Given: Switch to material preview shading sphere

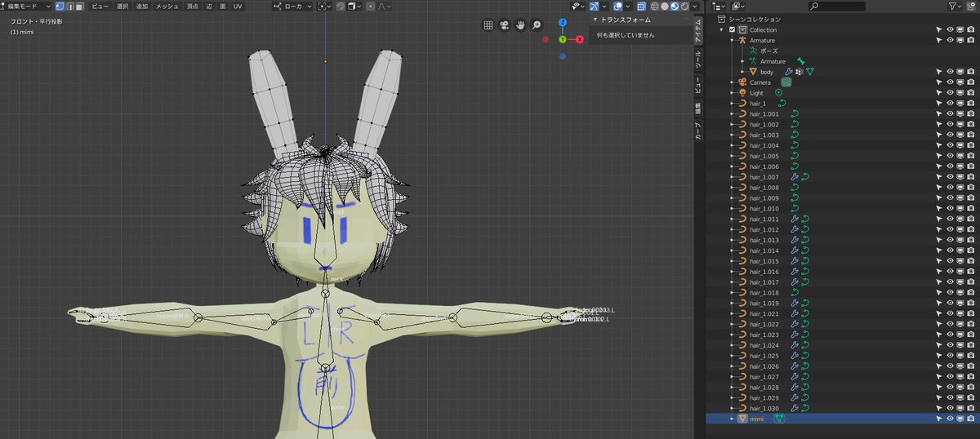Looking at the screenshot, I should [674, 6].
